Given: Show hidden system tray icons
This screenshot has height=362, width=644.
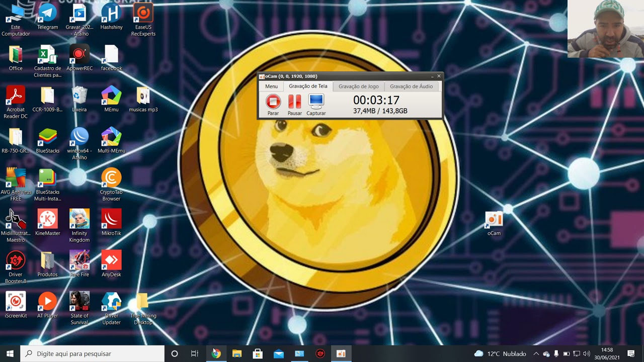Looking at the screenshot, I should (536, 353).
